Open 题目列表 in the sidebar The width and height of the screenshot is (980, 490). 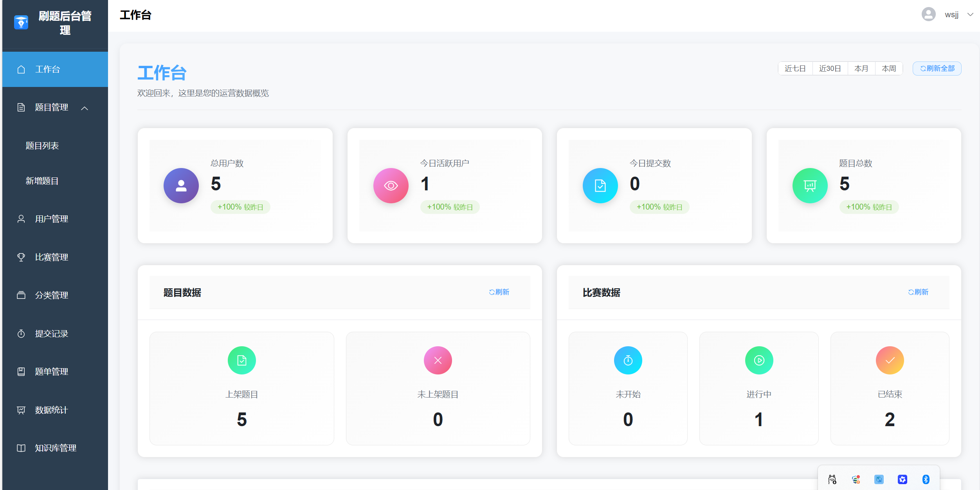(42, 146)
